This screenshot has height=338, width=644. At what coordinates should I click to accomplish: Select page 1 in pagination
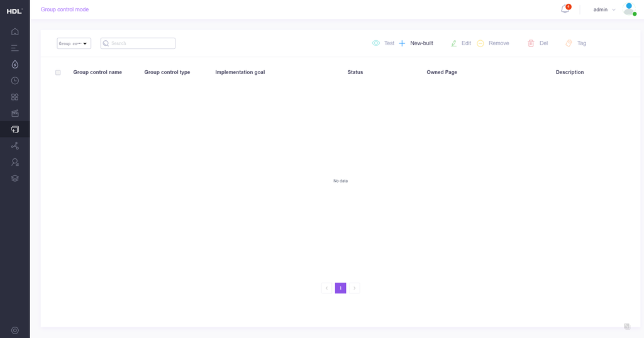coord(340,288)
